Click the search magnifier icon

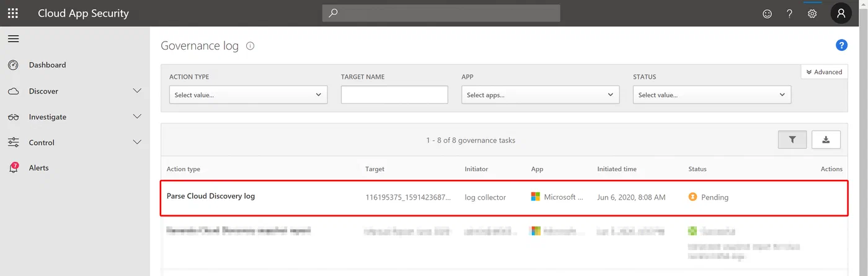[333, 13]
